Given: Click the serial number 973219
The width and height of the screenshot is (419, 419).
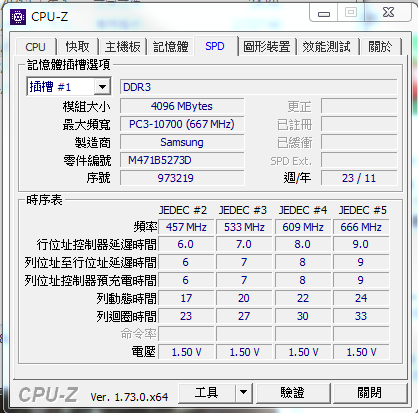Looking at the screenshot, I should (182, 178).
